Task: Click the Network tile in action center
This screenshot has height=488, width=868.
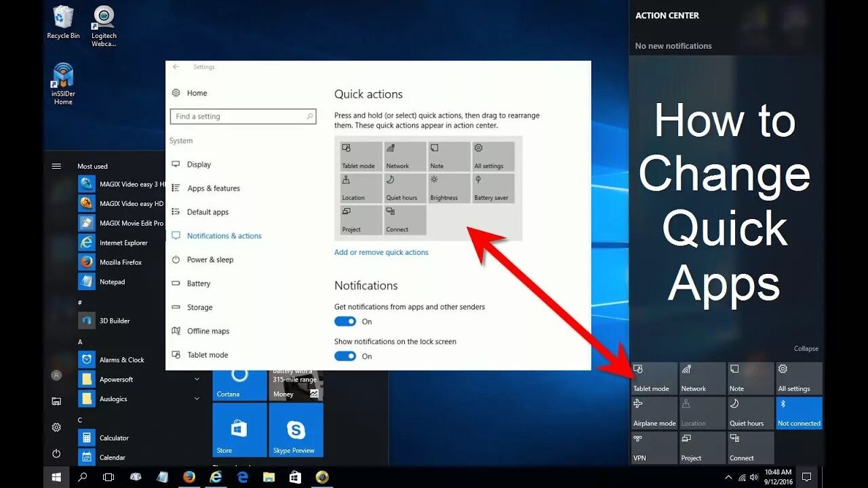Action: [703, 378]
